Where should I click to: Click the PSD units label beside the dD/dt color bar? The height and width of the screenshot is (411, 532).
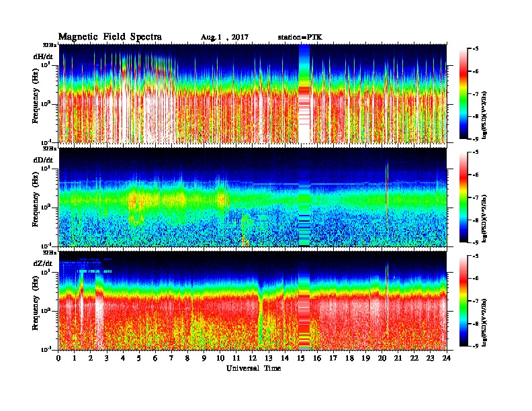484,218
